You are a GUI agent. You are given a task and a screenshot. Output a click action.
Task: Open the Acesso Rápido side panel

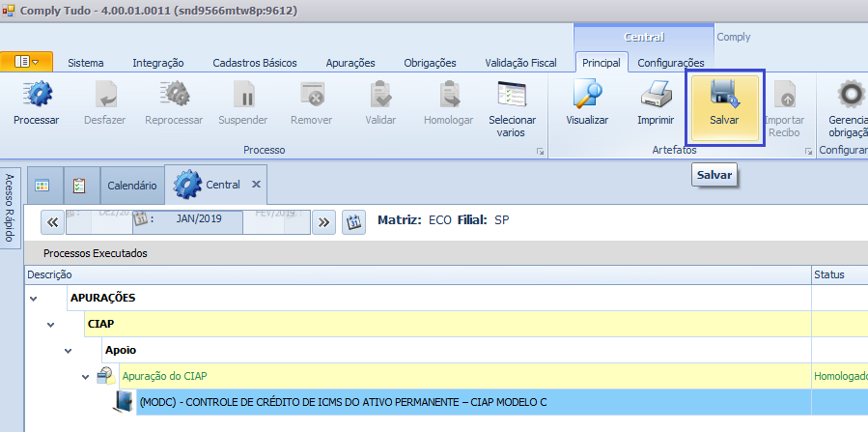click(10, 208)
